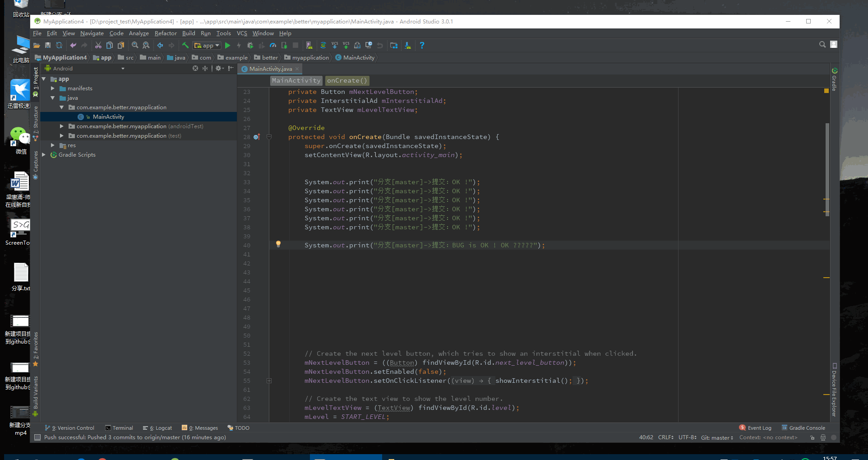Sync project with Gradle files icon
The image size is (868, 460).
pos(323,46)
